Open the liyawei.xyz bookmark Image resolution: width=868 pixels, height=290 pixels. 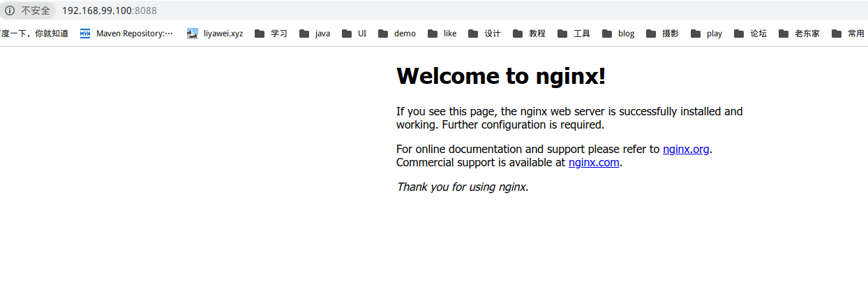coord(215,33)
